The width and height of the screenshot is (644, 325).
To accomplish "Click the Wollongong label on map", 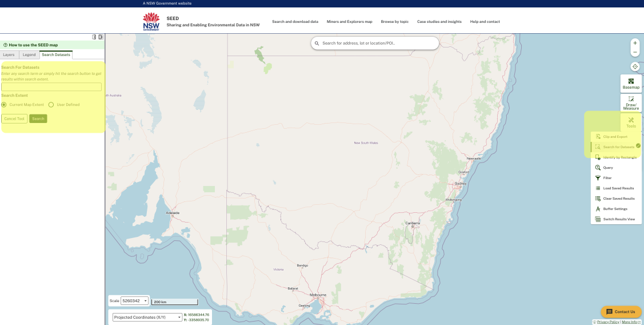I will (454, 200).
